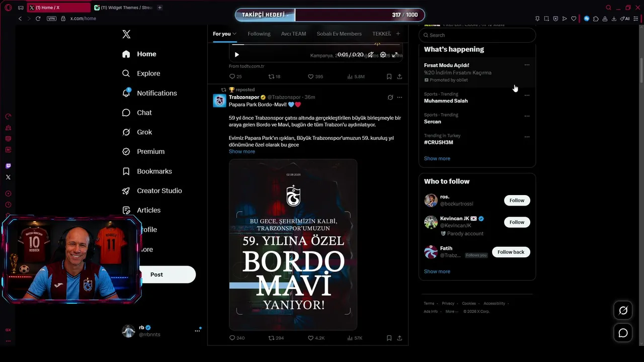
Task: Select the Home / X browser tab
Action: pos(58,8)
